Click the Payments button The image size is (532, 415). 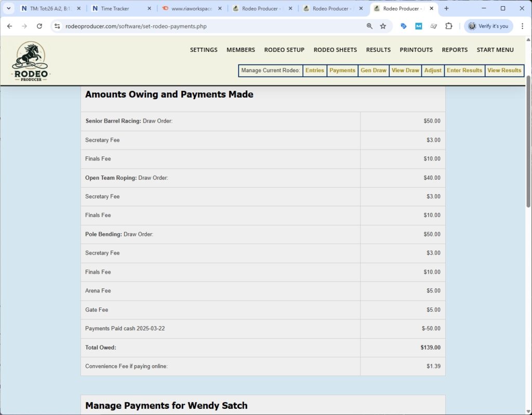(x=342, y=70)
